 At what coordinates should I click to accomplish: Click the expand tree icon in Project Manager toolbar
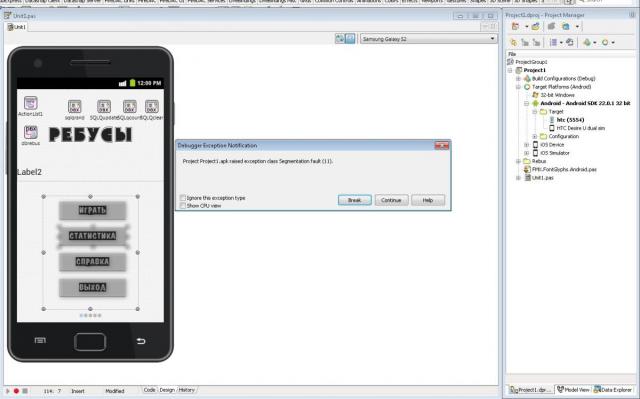coord(525,42)
